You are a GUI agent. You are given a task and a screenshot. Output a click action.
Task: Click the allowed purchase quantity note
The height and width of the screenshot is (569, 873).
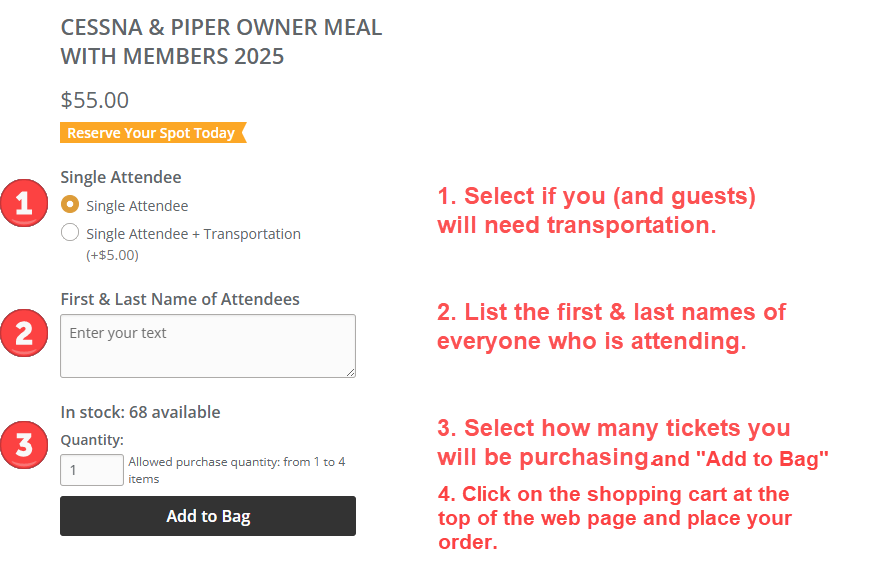click(237, 470)
